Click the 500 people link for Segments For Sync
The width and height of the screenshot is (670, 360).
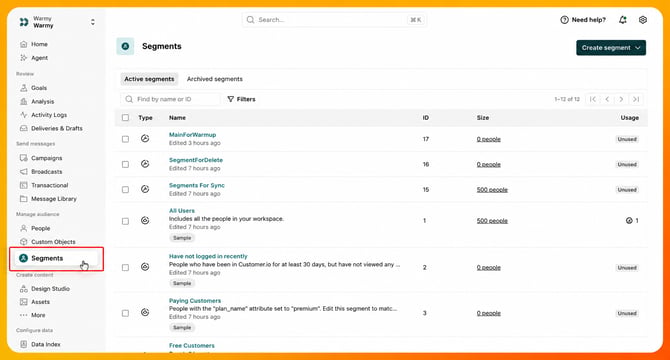(x=492, y=190)
